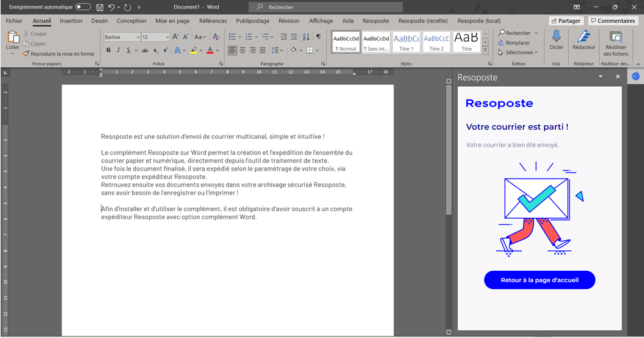Toggle the paragraph marks (¶) display
The image size is (644, 338).
coord(318,37)
